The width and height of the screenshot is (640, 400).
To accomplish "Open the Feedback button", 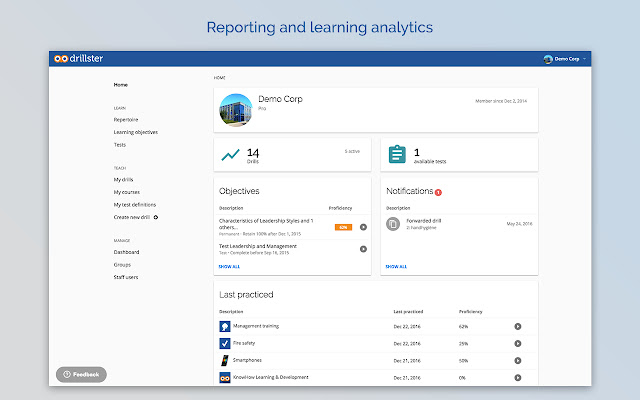I will [81, 374].
